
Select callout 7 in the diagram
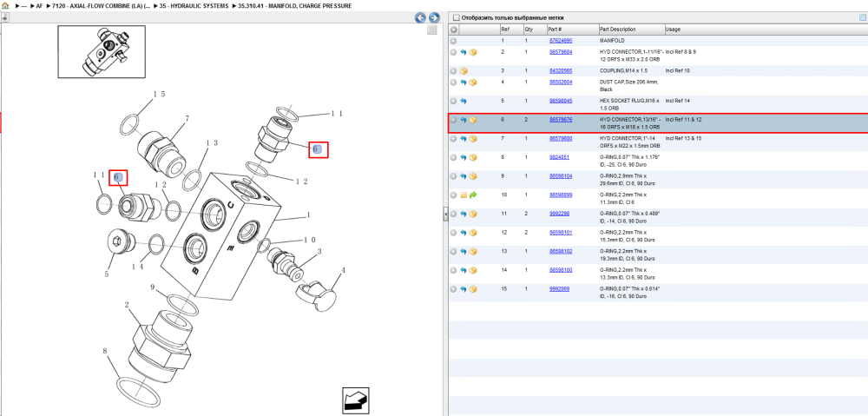click(187, 118)
